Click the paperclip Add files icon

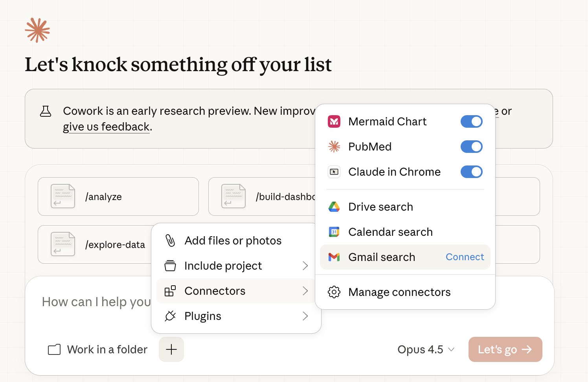tap(170, 241)
